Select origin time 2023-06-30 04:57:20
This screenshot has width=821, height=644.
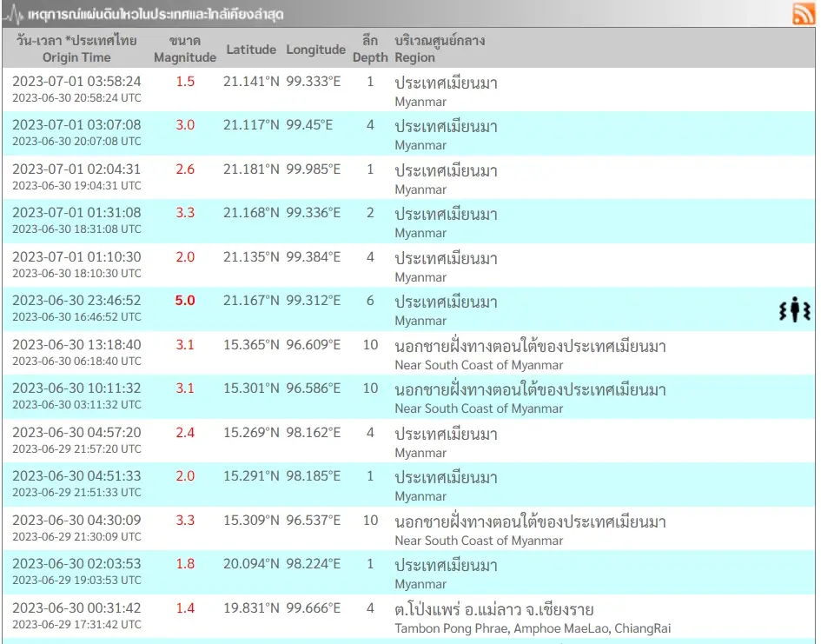(76, 433)
